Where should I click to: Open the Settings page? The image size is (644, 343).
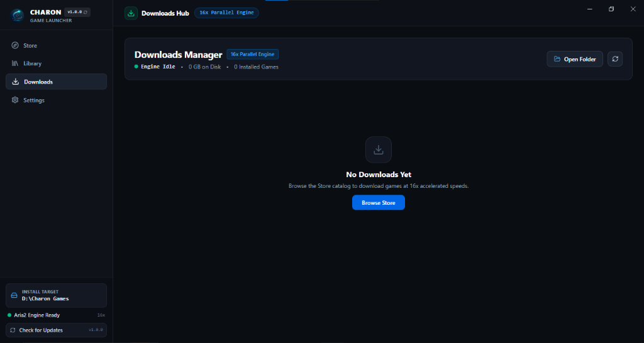pos(56,100)
